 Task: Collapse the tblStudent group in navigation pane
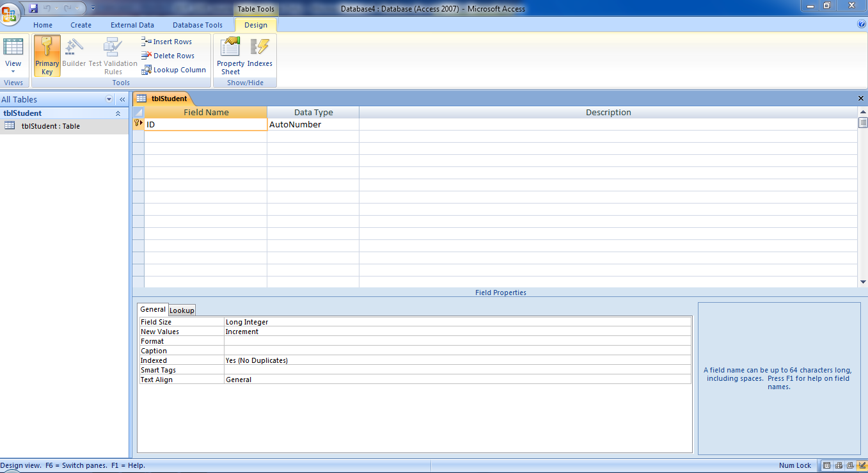coord(117,113)
